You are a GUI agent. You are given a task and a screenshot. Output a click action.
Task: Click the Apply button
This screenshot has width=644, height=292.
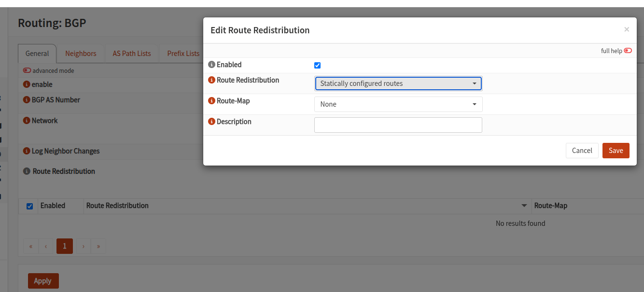tap(43, 281)
